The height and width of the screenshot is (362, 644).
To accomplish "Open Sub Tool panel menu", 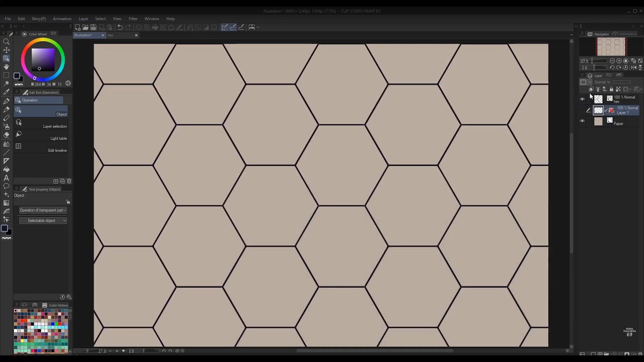I will pyautogui.click(x=17, y=93).
